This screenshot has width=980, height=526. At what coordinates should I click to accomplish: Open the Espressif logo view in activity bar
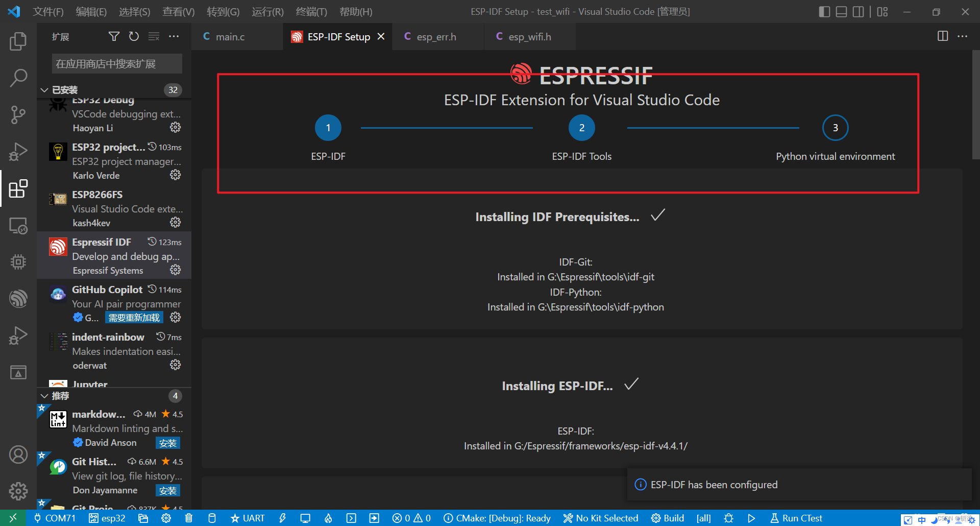[x=18, y=299]
